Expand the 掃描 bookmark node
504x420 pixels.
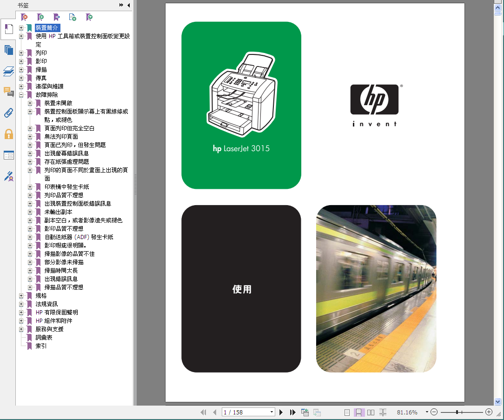(x=21, y=69)
